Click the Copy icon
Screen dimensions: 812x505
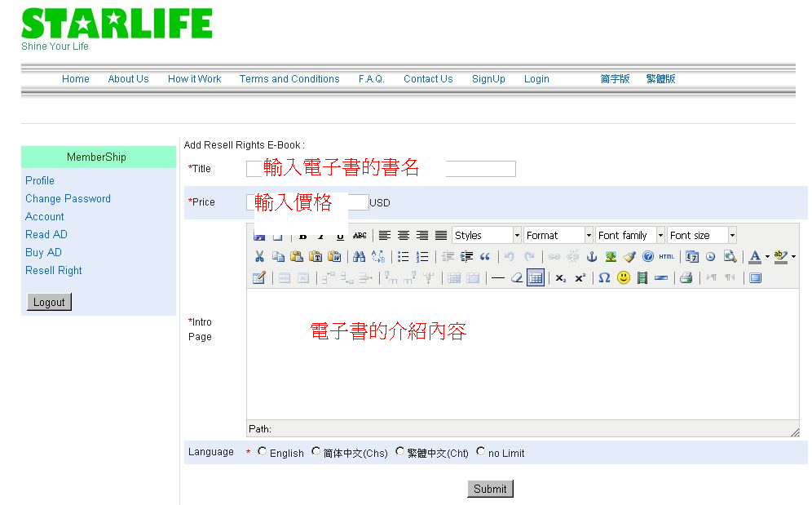[x=278, y=256]
